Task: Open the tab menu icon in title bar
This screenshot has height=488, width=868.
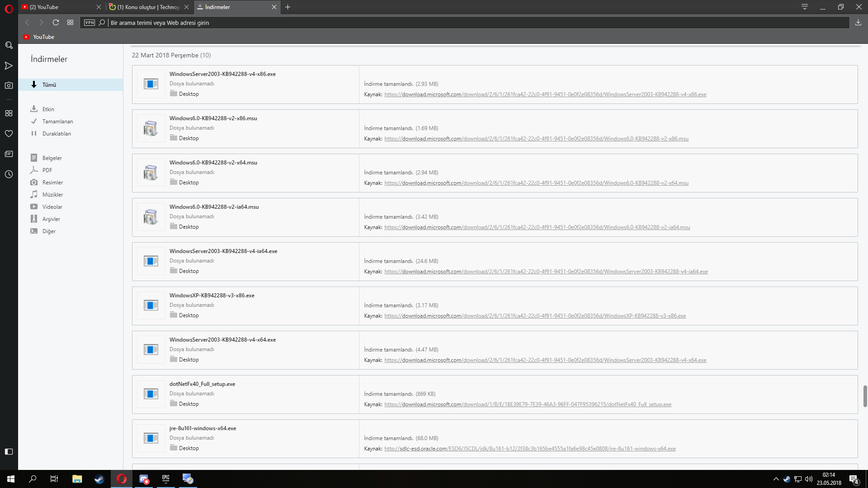Action: coord(804,7)
